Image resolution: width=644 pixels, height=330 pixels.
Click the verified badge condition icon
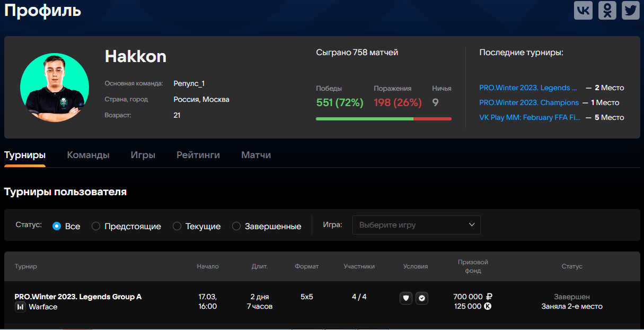[x=422, y=298]
